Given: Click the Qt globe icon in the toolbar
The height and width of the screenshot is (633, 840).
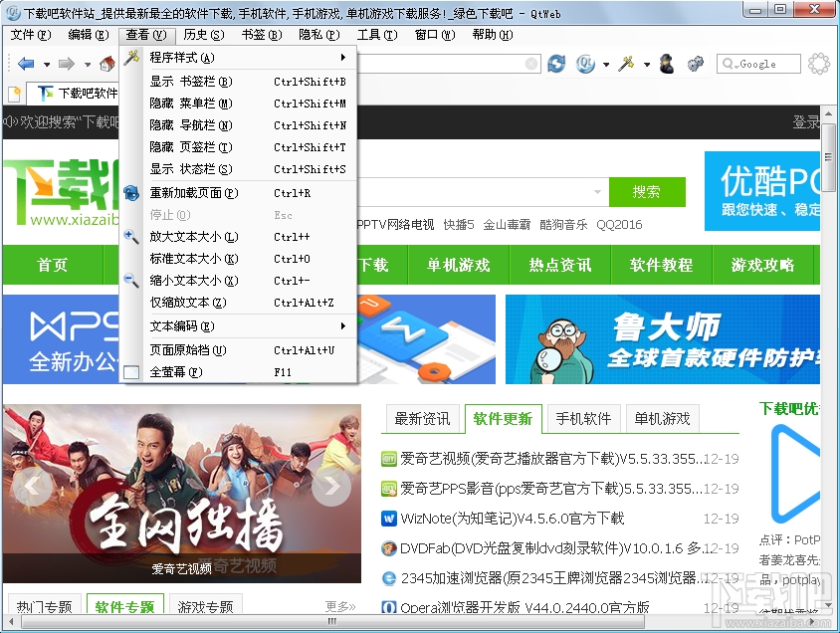Looking at the screenshot, I should pos(584,64).
